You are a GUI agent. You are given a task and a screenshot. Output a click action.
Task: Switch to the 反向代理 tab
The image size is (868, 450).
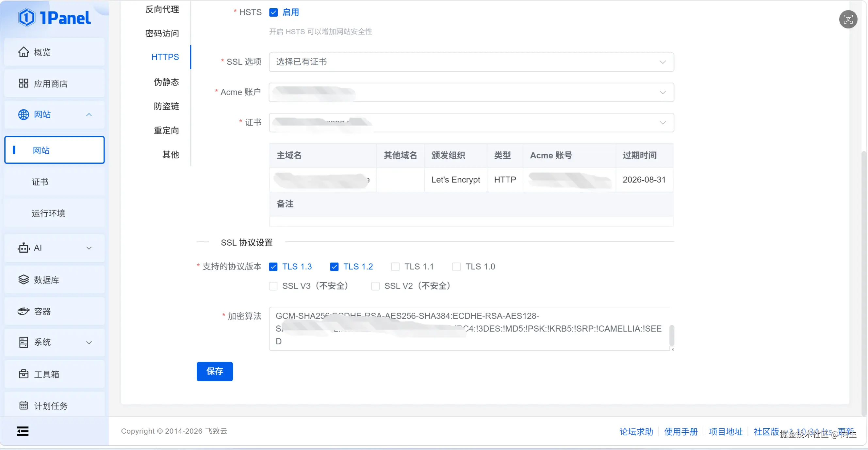pos(162,9)
